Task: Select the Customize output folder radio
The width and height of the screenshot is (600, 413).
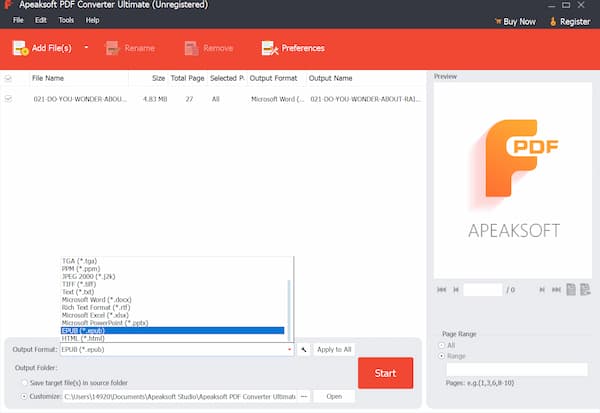Action: click(x=24, y=397)
